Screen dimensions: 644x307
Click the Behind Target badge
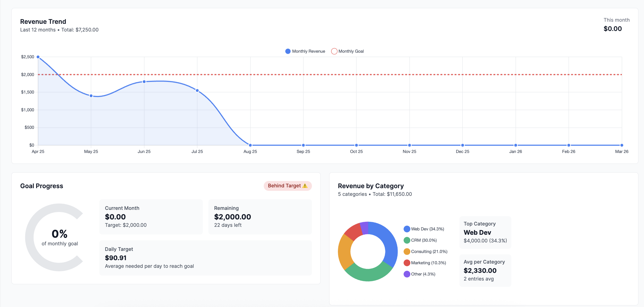click(288, 186)
